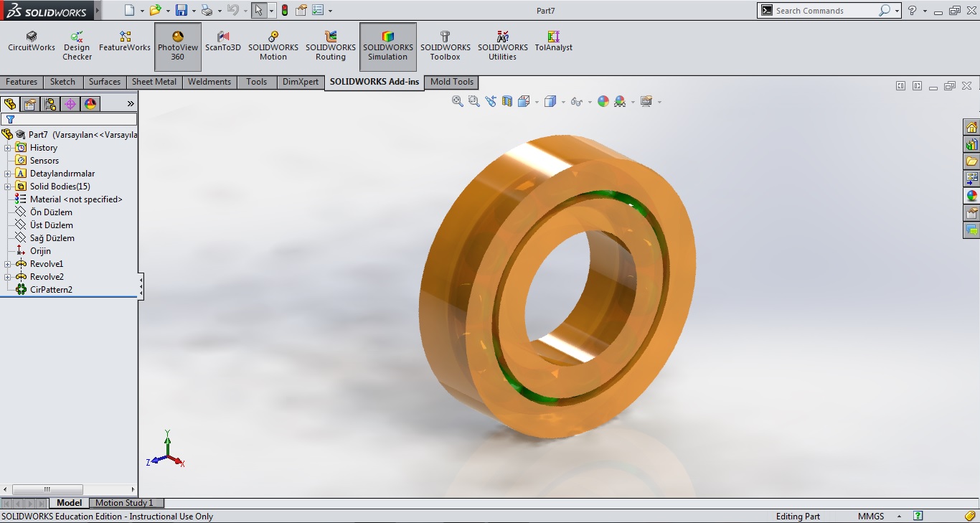The height and width of the screenshot is (523, 980).
Task: Open File Properties from top toolbar
Action: coord(302,10)
